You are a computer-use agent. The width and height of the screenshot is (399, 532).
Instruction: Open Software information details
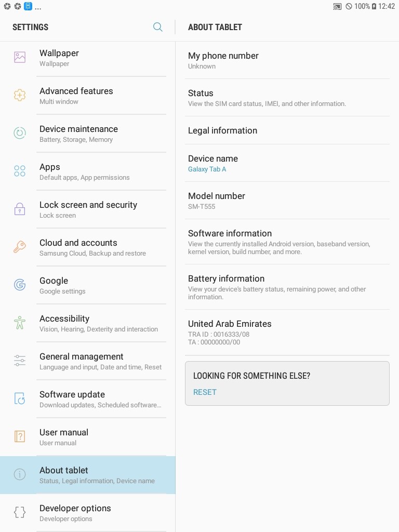pyautogui.click(x=287, y=242)
